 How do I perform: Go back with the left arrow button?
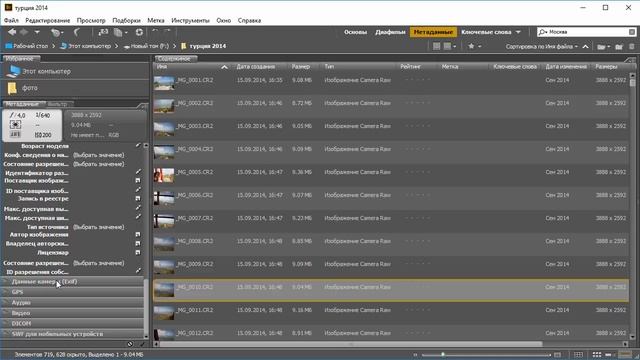point(12,32)
